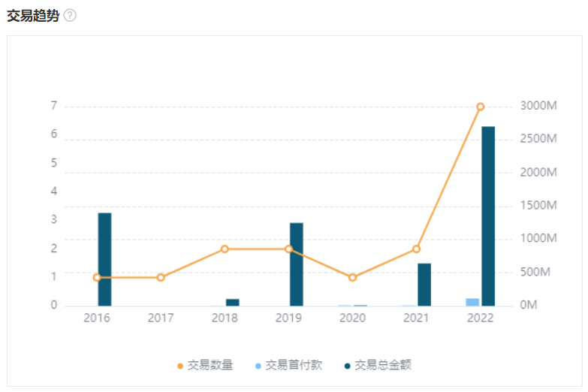Hide the 交易首付款 series via legend label
The height and width of the screenshot is (392, 588).
coord(294,366)
